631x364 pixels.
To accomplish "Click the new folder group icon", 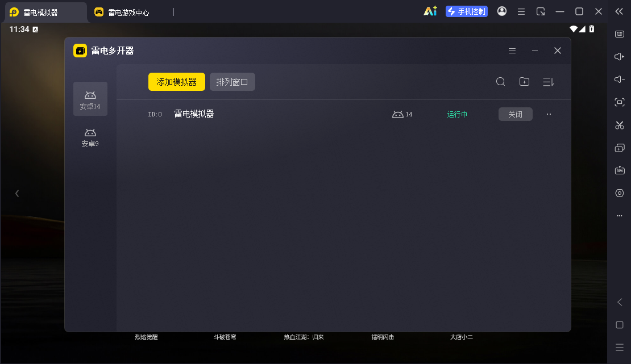I will [524, 82].
